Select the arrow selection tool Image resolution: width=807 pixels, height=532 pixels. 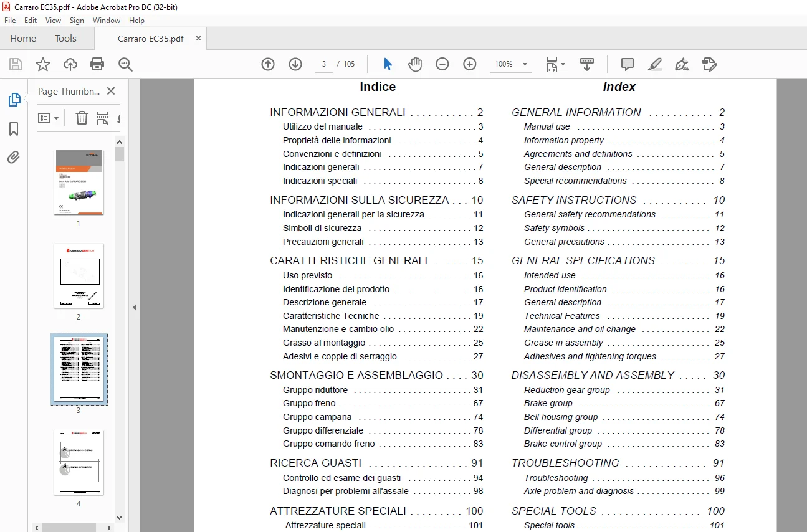(x=388, y=64)
